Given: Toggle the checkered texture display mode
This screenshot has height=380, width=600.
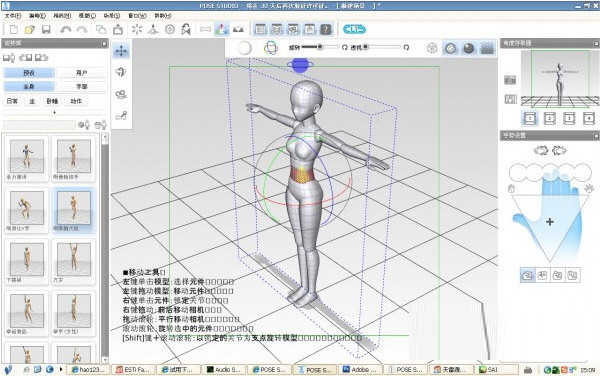Looking at the screenshot, I should pyautogui.click(x=487, y=48).
